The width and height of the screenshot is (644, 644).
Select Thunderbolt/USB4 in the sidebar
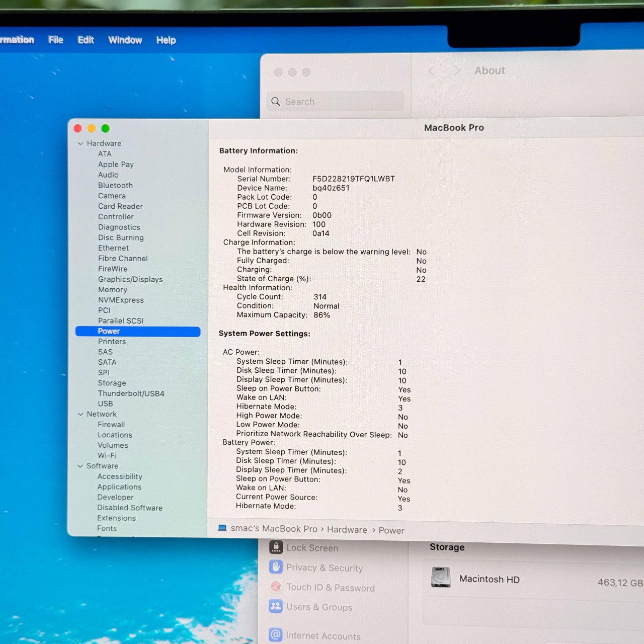point(131,393)
